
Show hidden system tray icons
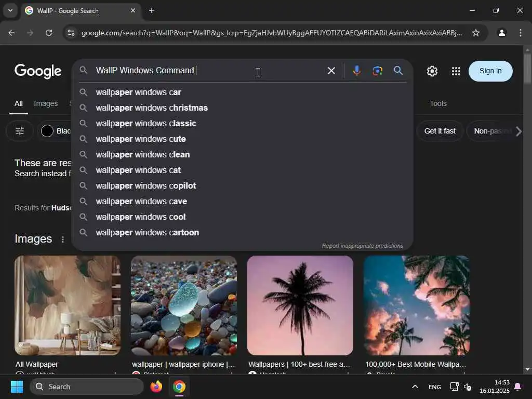pyautogui.click(x=415, y=387)
